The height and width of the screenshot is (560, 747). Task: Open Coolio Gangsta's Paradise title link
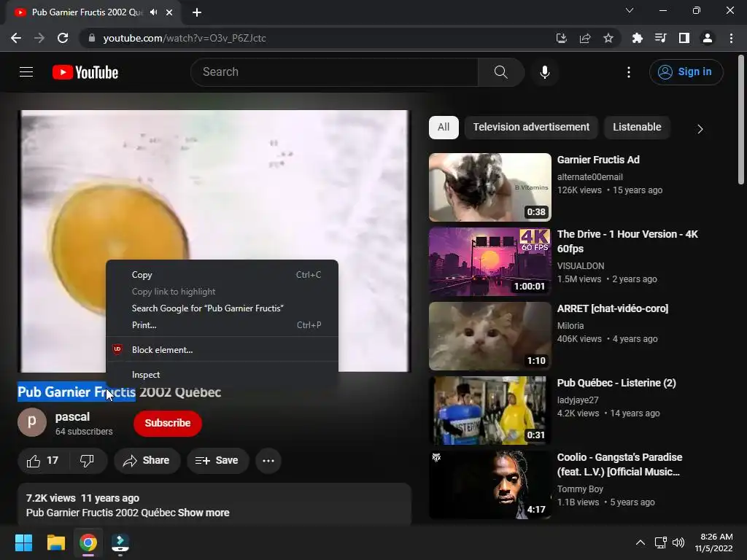point(620,464)
